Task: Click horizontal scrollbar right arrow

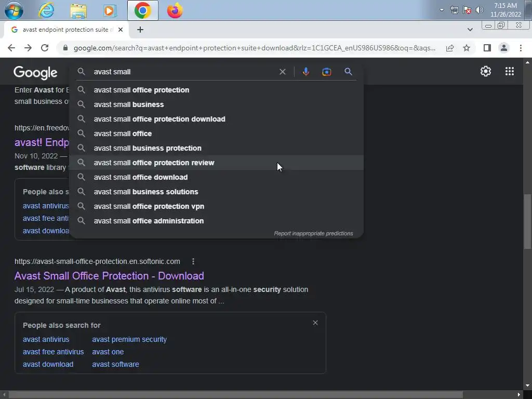Action: pos(519,395)
